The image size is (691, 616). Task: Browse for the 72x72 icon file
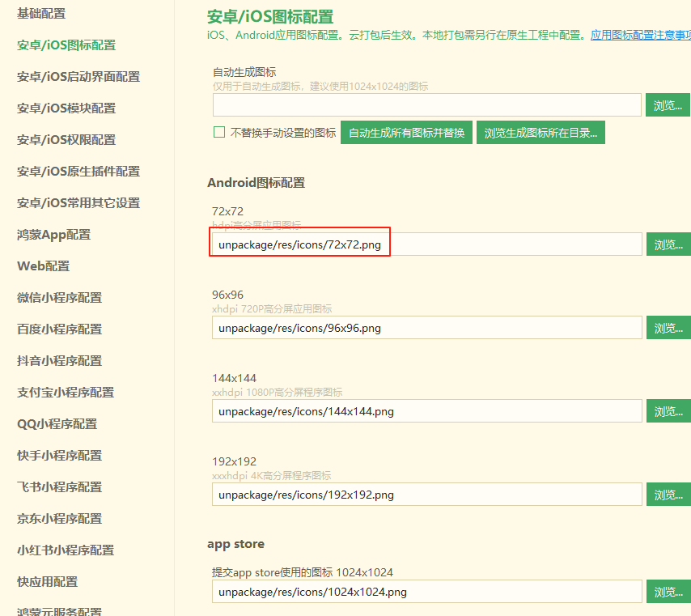[668, 244]
